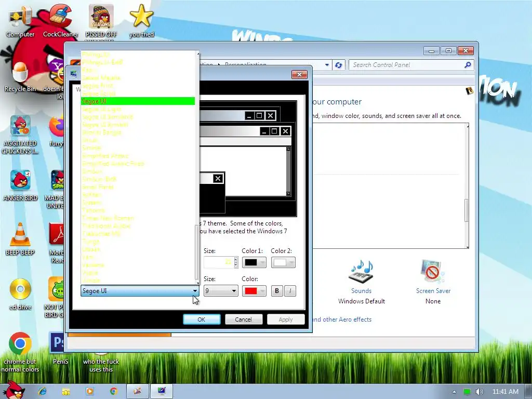
Task: Open the CCleaner-style shortcut beside Computer
Action: click(60, 21)
